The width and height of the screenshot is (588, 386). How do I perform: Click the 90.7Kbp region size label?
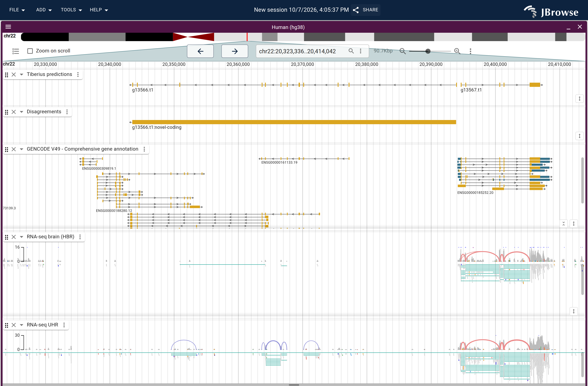[x=383, y=51]
